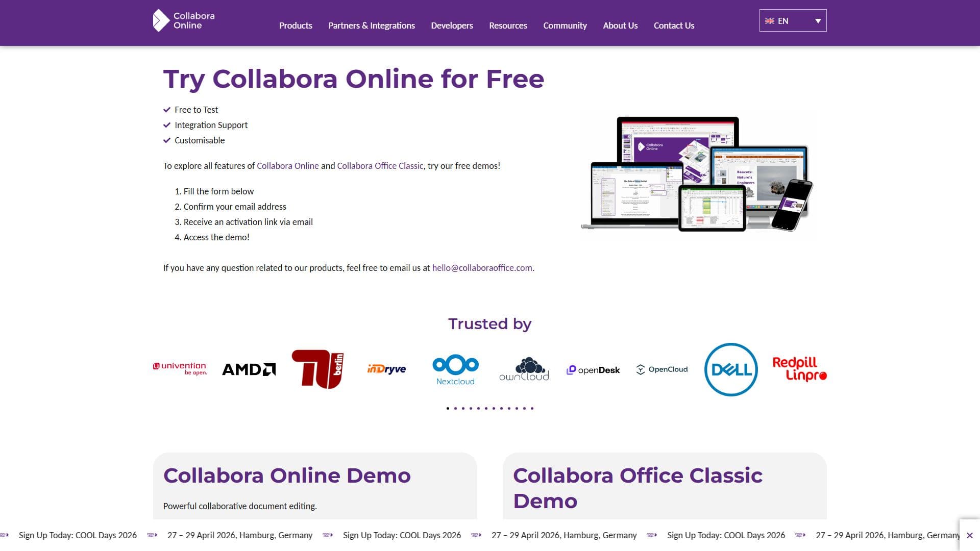The height and width of the screenshot is (551, 980).
Task: Select the first carousel pagination dot
Action: click(x=448, y=408)
